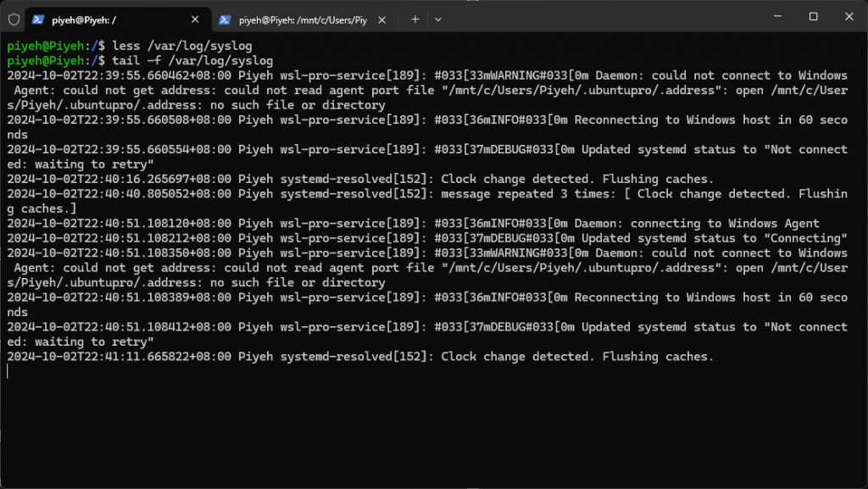Close the terminal window

(x=849, y=17)
